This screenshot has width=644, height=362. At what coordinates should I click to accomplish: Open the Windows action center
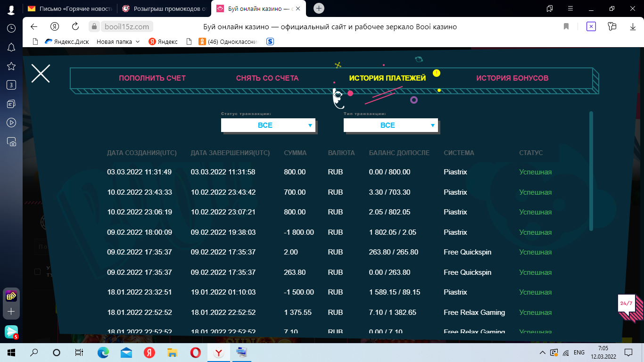[628, 353]
